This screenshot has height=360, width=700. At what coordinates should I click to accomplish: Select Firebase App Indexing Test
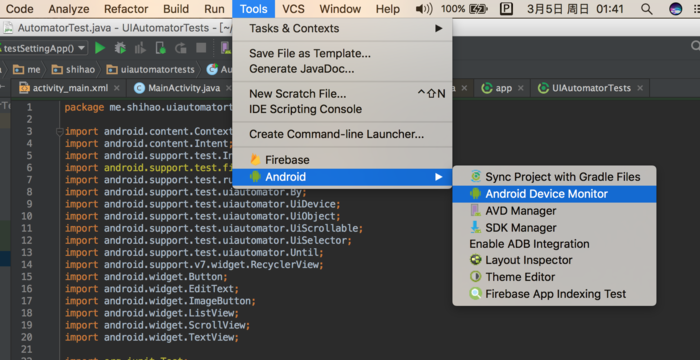pos(554,294)
